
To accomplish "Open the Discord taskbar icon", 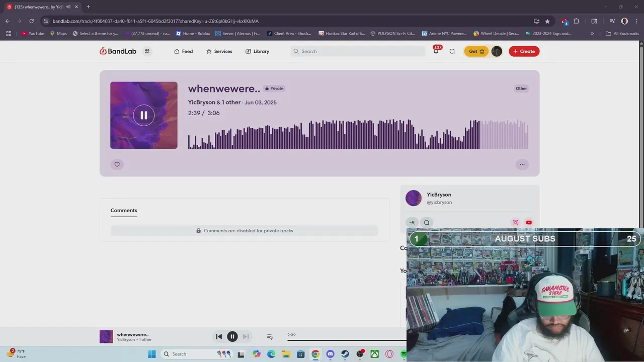I will coord(330,354).
